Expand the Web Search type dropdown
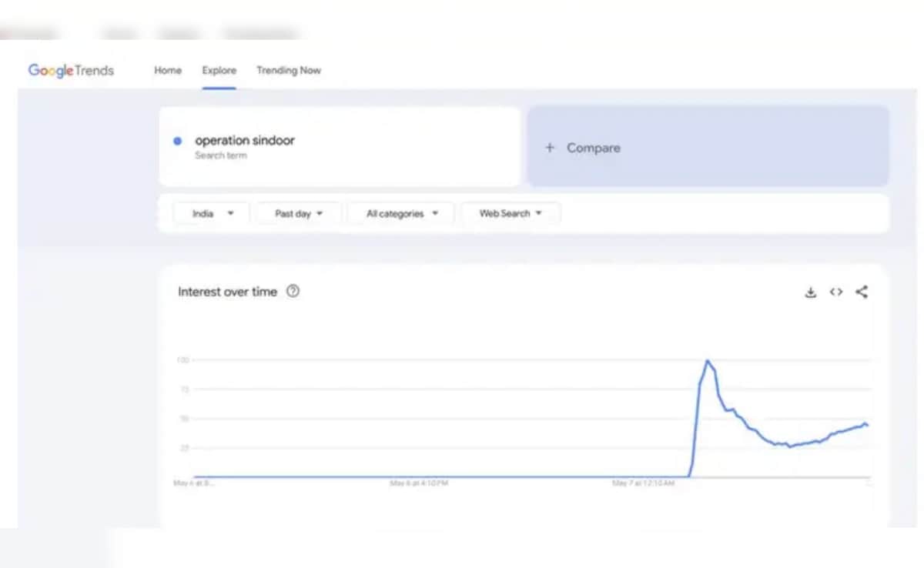Viewport: 924px width, 568px height. coord(511,214)
